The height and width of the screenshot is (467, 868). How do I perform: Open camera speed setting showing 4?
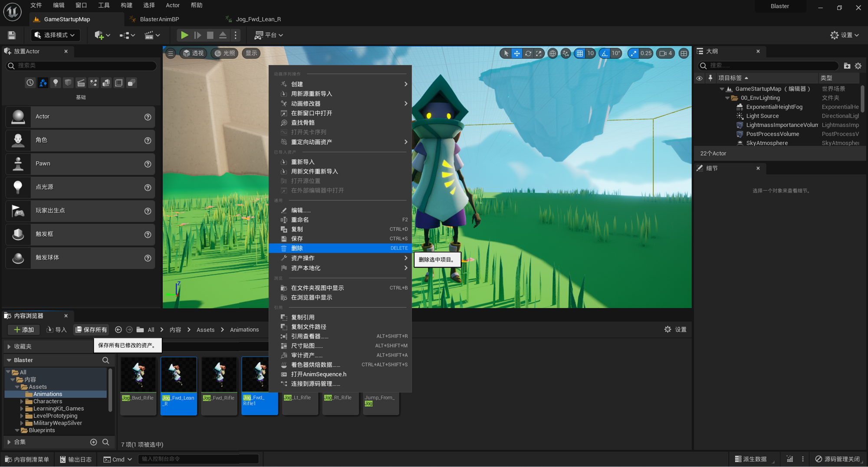coord(665,53)
